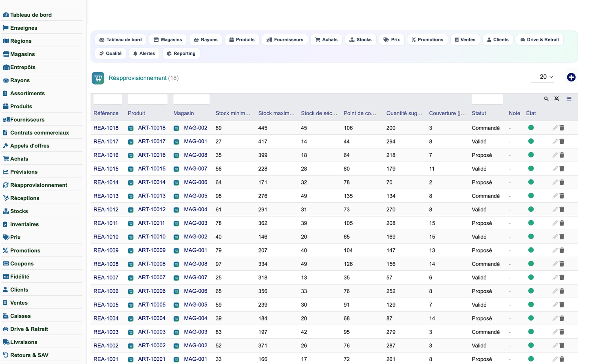589x364 pixels.
Task: Open store link MAG-004 in row REA-1004
Action: 196,318
